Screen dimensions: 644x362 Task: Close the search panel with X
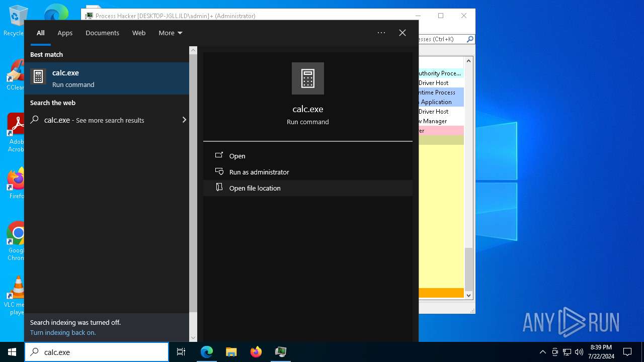click(403, 33)
